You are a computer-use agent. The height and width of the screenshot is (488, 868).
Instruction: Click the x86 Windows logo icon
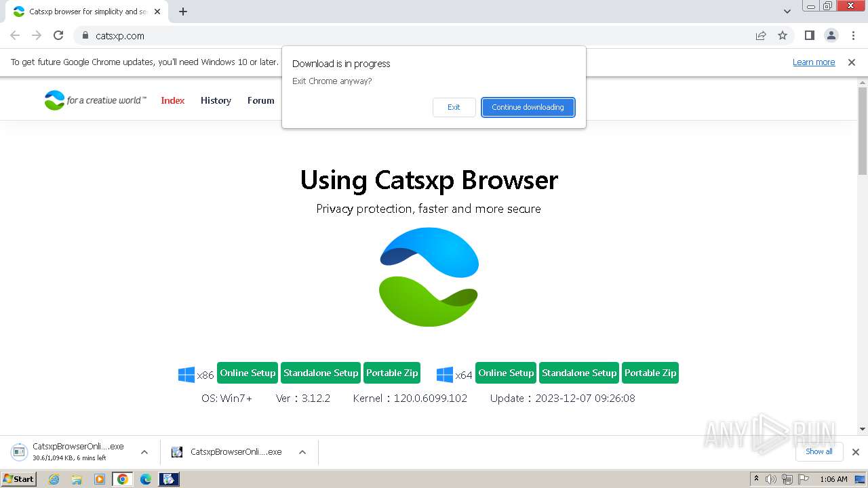[x=186, y=374]
